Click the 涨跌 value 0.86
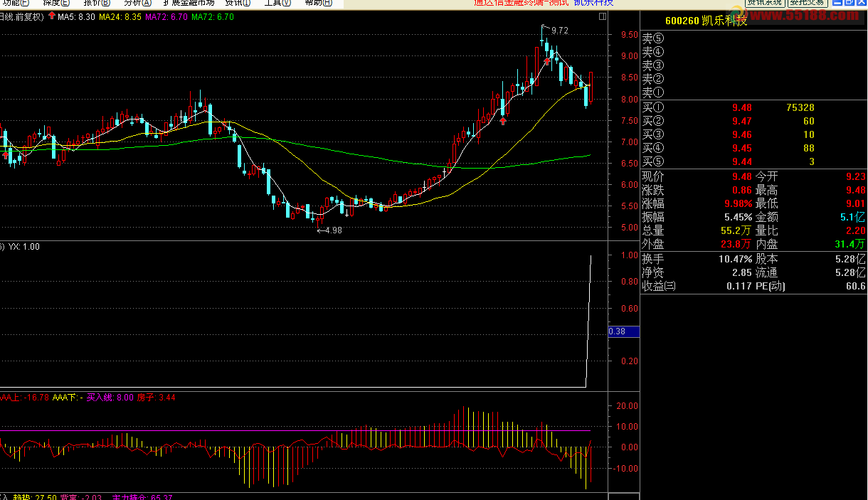868x500 pixels. (741, 190)
